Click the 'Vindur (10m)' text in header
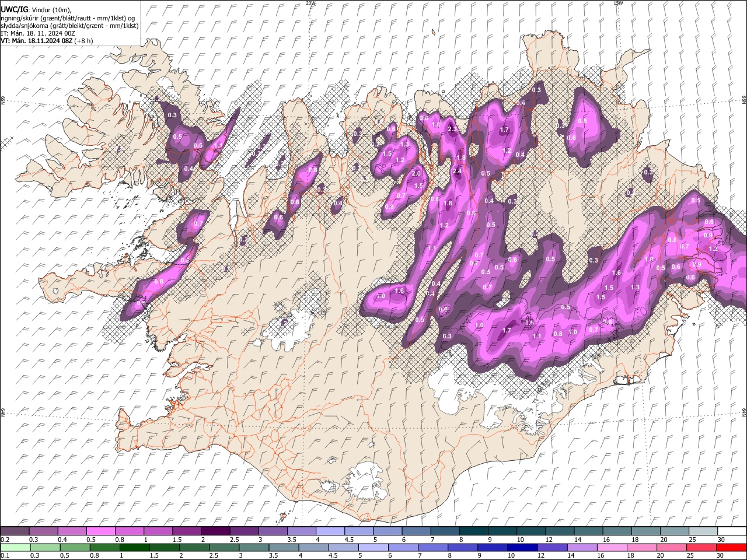 51,10
